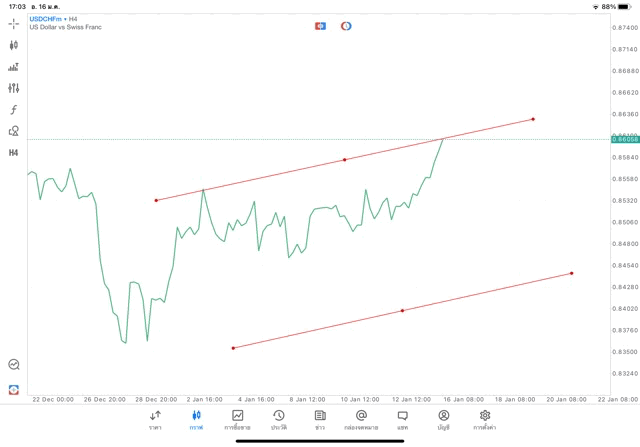Open the ประวัติ history tab

click(279, 420)
